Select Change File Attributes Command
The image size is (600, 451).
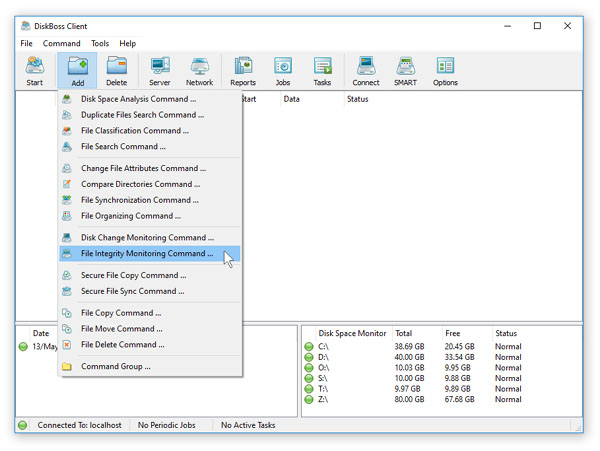[150, 168]
